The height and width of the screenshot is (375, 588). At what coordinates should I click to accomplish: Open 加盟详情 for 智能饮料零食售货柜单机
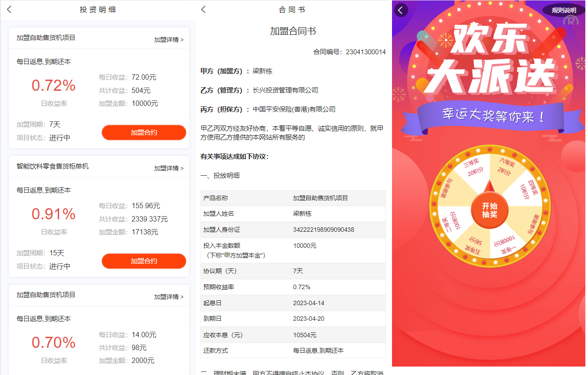tap(168, 168)
